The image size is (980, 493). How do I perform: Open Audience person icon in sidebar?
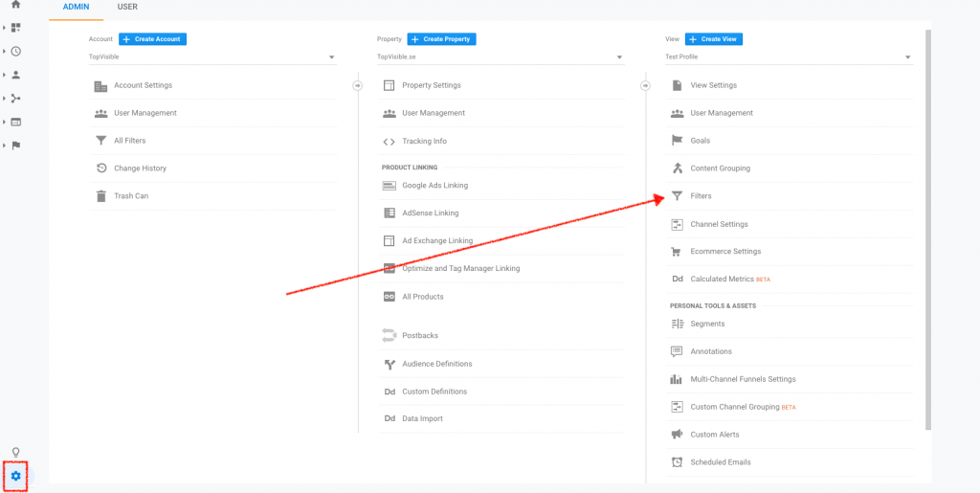pos(16,75)
